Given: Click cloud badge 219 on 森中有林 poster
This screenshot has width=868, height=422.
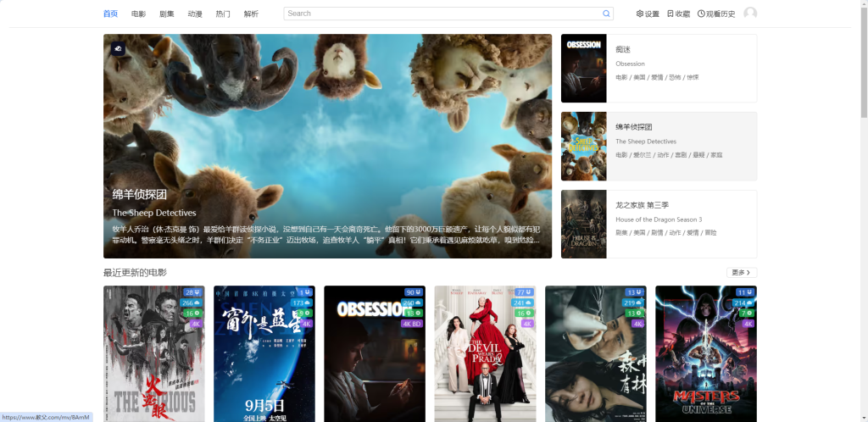Looking at the screenshot, I should click(x=632, y=303).
